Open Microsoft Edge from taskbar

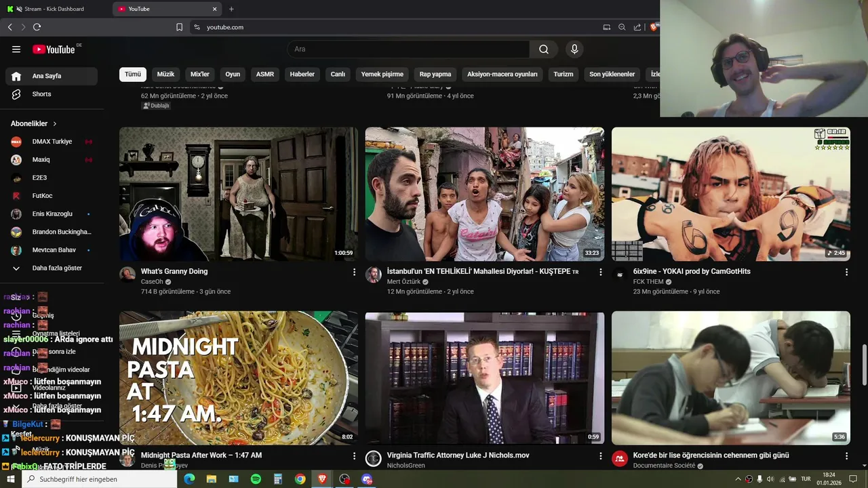click(x=189, y=479)
